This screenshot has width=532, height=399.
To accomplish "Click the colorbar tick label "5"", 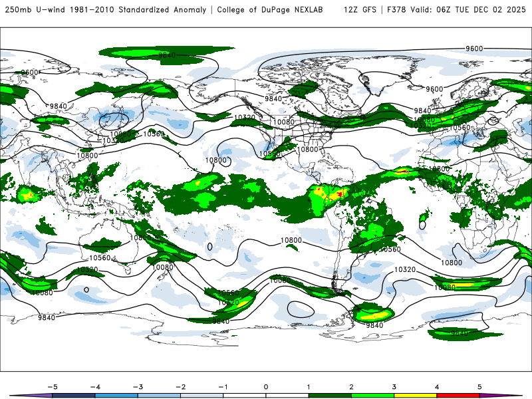I will (479, 387).
